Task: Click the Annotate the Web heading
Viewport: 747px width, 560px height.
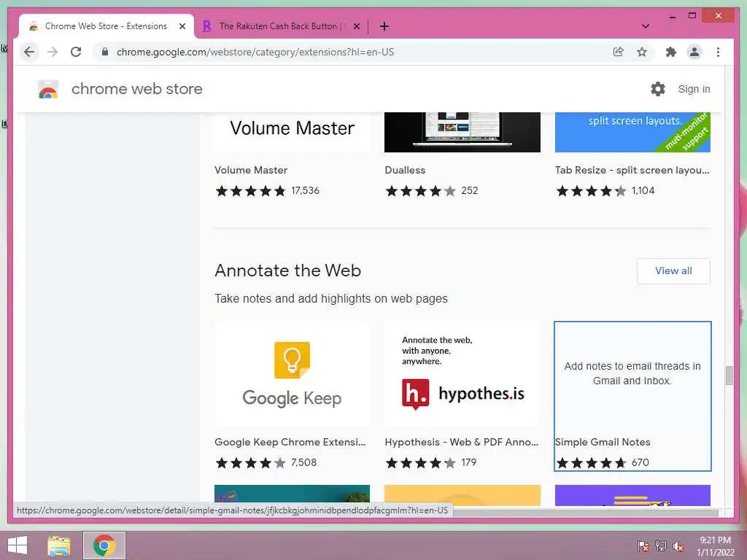Action: point(287,271)
